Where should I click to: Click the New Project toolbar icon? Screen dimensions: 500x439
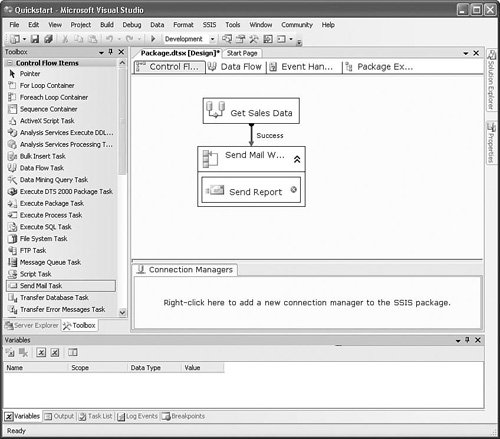point(15,39)
